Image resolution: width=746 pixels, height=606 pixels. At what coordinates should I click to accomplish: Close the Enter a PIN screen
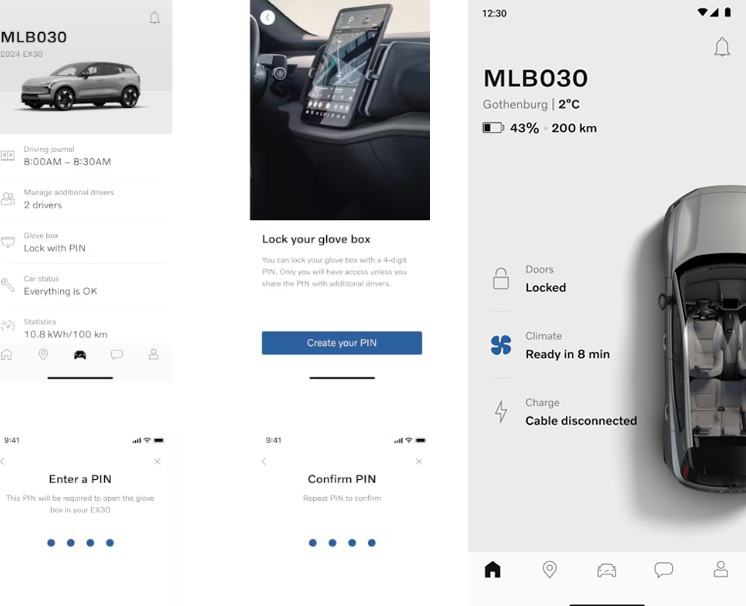point(157,461)
